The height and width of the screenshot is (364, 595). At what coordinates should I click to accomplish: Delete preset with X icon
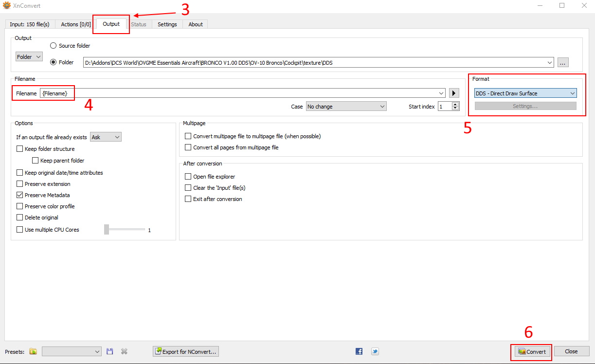click(x=124, y=351)
